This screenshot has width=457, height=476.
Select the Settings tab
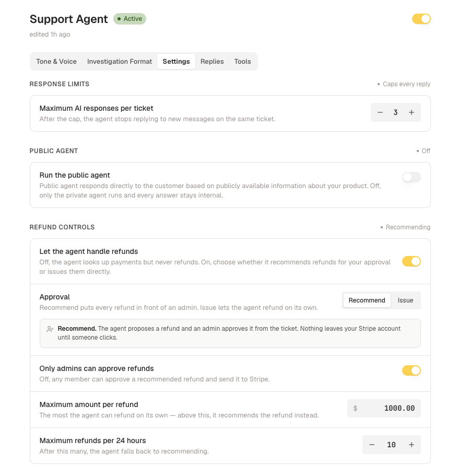click(176, 61)
